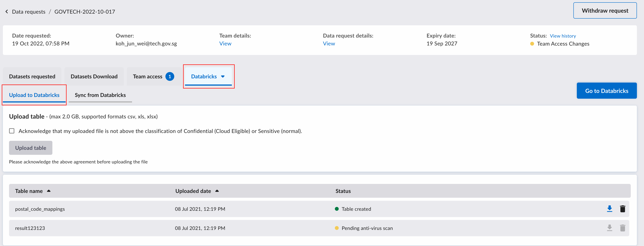Expand the Databricks tab dropdown arrow

[223, 77]
